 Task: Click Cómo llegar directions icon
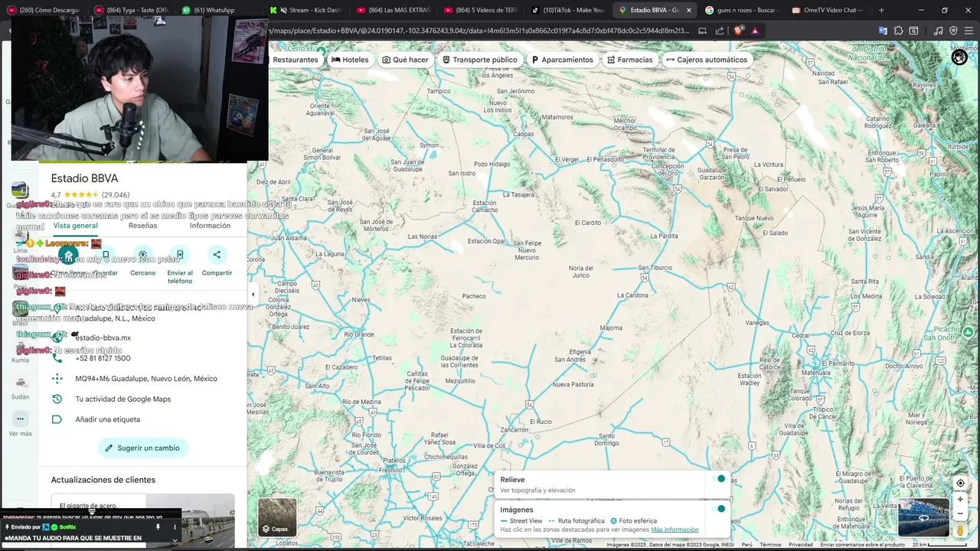coord(68,256)
